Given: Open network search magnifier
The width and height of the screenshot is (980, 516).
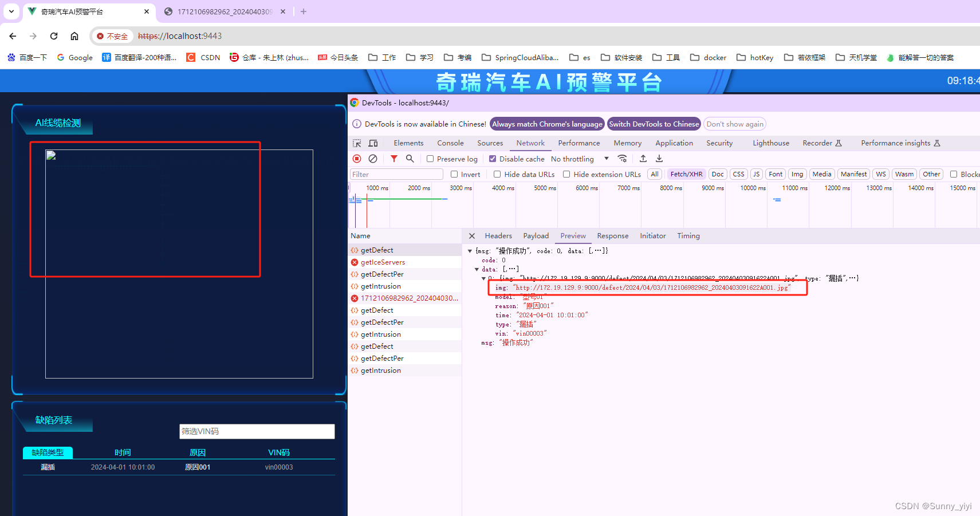Looking at the screenshot, I should pos(410,159).
